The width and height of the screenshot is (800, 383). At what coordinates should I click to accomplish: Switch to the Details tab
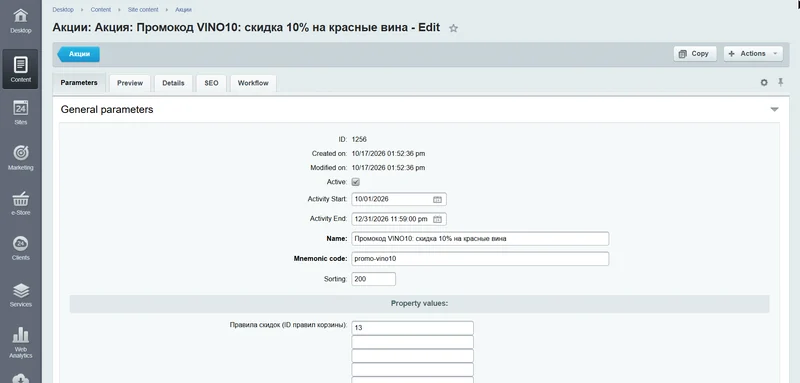click(173, 83)
